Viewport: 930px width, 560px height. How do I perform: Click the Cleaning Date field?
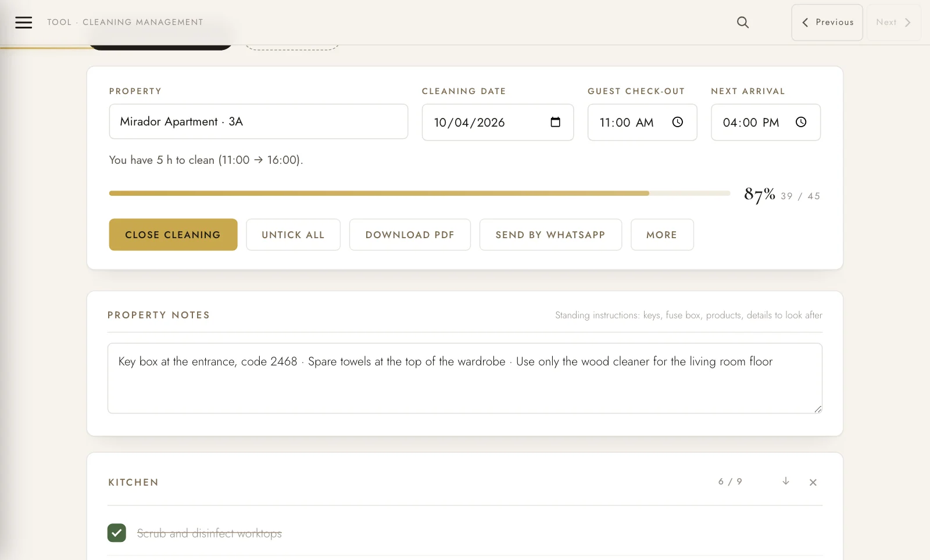click(x=498, y=122)
